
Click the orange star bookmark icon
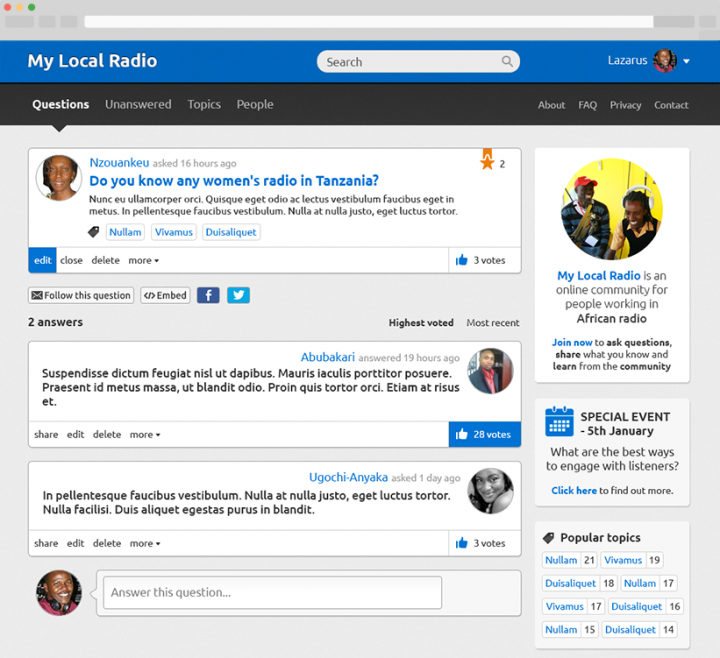click(x=487, y=161)
